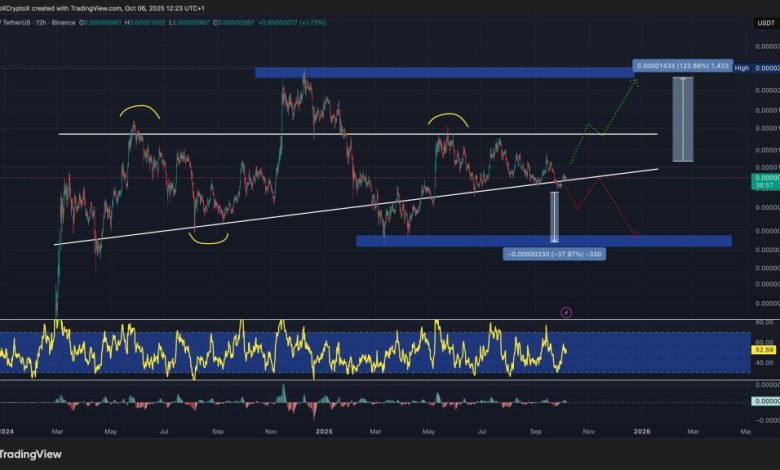Click the purple lightning event marker

[x=566, y=312]
